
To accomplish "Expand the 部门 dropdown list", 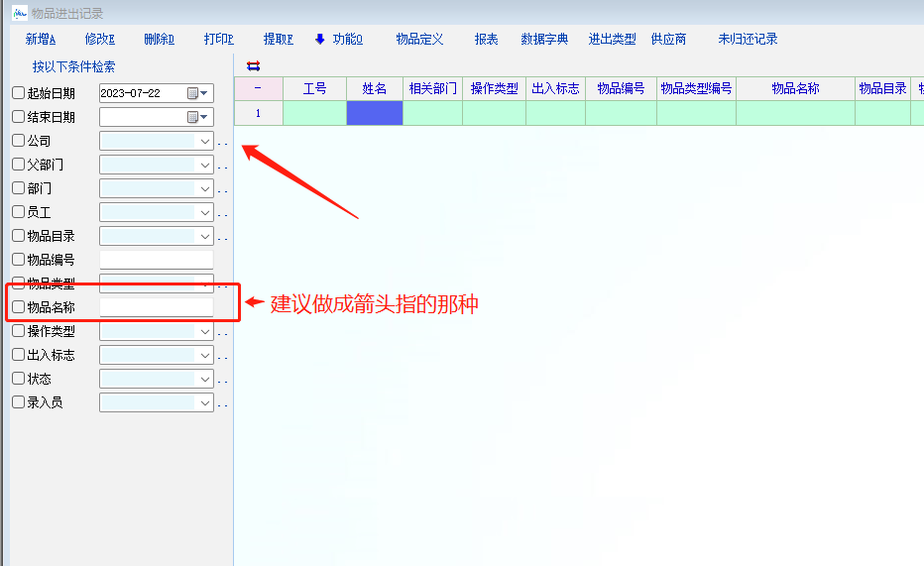I will pyautogui.click(x=205, y=188).
